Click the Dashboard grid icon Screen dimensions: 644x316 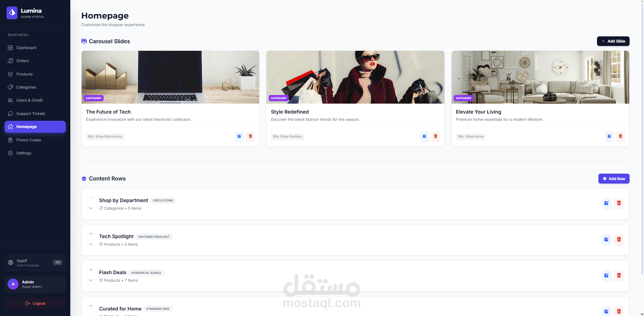[10, 48]
